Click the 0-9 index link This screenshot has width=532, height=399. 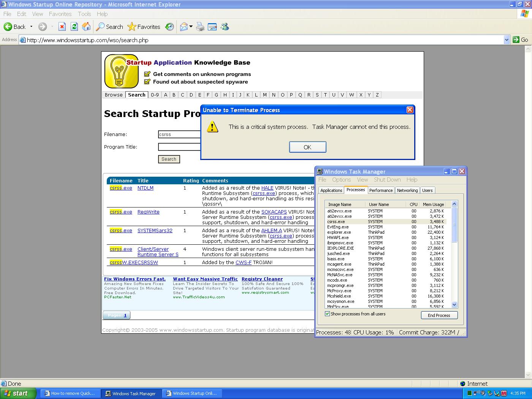click(155, 95)
